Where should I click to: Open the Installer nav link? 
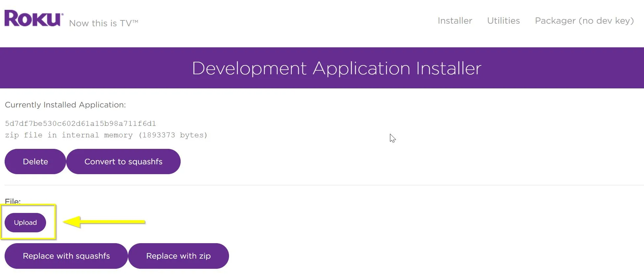tap(455, 21)
